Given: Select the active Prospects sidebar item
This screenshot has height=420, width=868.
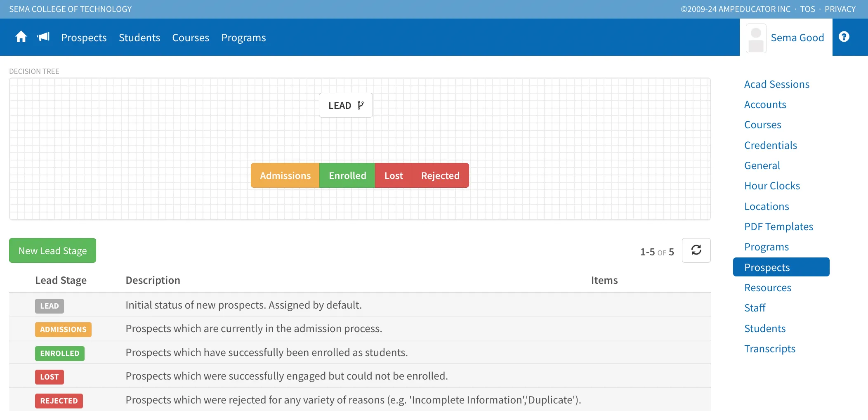Looking at the screenshot, I should tap(781, 267).
